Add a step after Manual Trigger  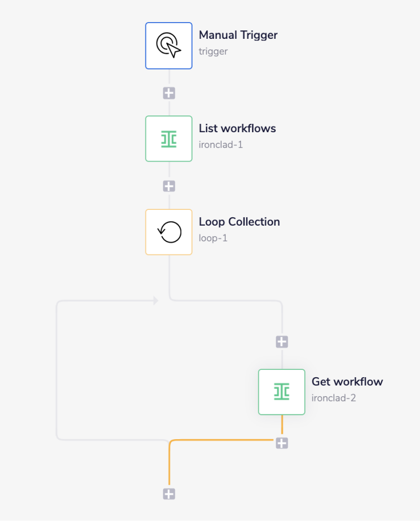169,92
